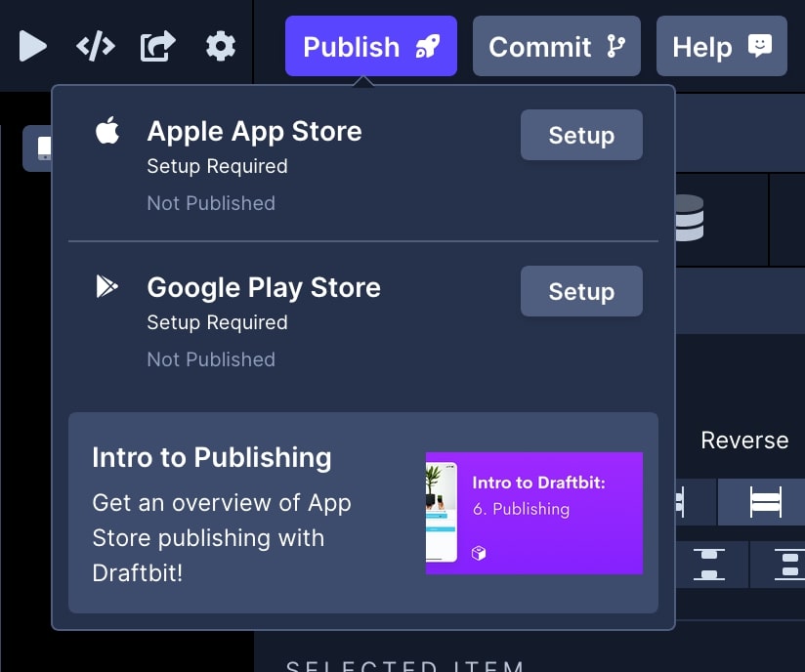Click the Apple logo icon
This screenshot has width=805, height=672.
coord(107,131)
